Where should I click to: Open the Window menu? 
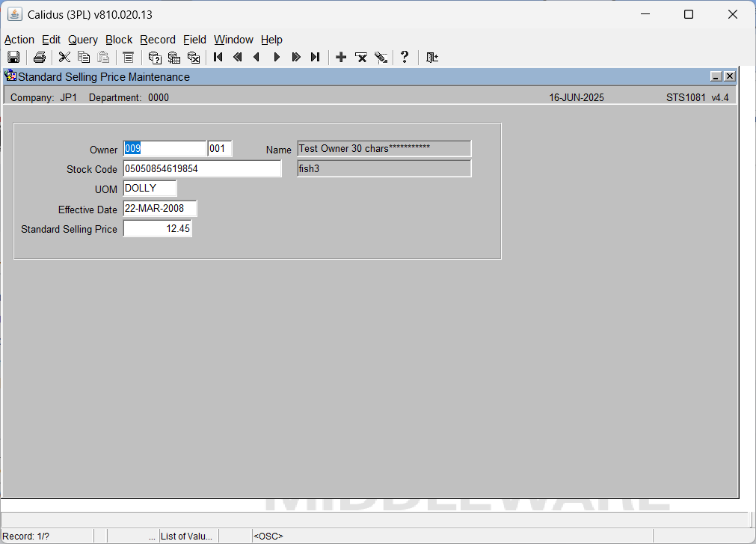[233, 40]
